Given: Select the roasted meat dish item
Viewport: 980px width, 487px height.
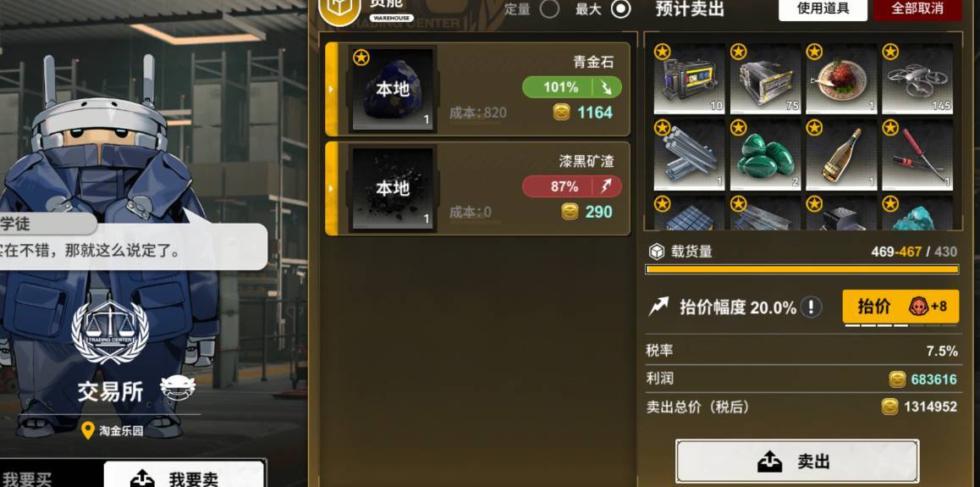Looking at the screenshot, I should coord(841,79).
